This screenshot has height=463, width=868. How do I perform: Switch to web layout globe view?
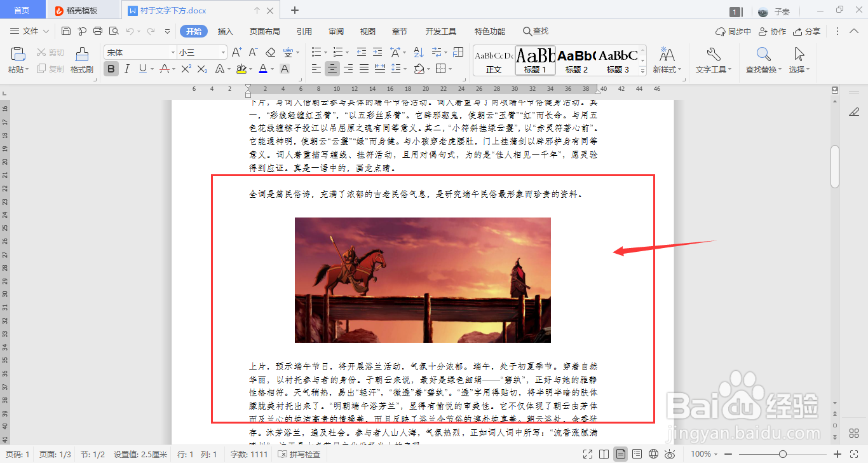pyautogui.click(x=653, y=454)
